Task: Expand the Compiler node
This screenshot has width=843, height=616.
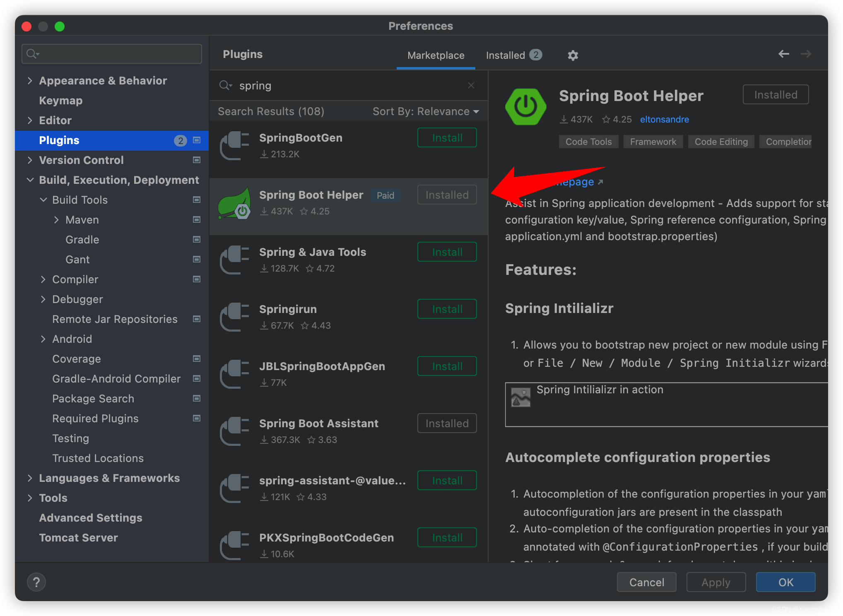Action: click(x=43, y=279)
